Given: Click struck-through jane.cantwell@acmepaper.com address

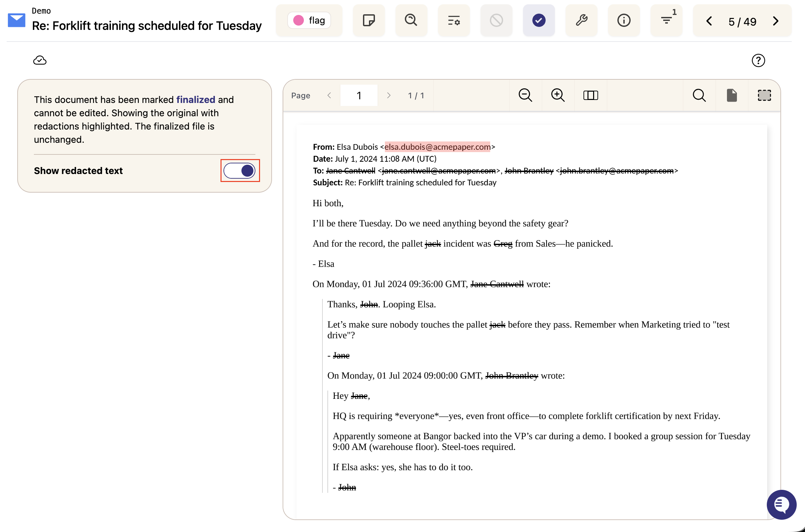Looking at the screenshot, I should (x=439, y=171).
